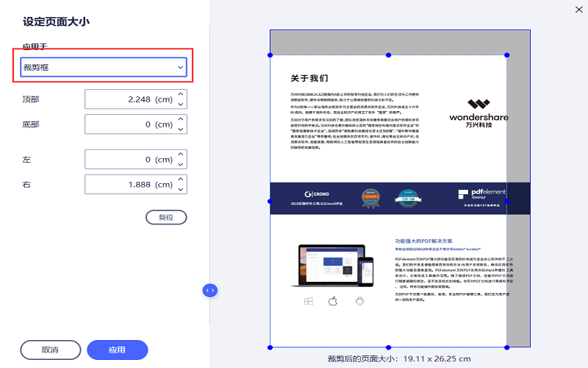
Task: Select the top-left crop box handle
Action: pos(270,55)
